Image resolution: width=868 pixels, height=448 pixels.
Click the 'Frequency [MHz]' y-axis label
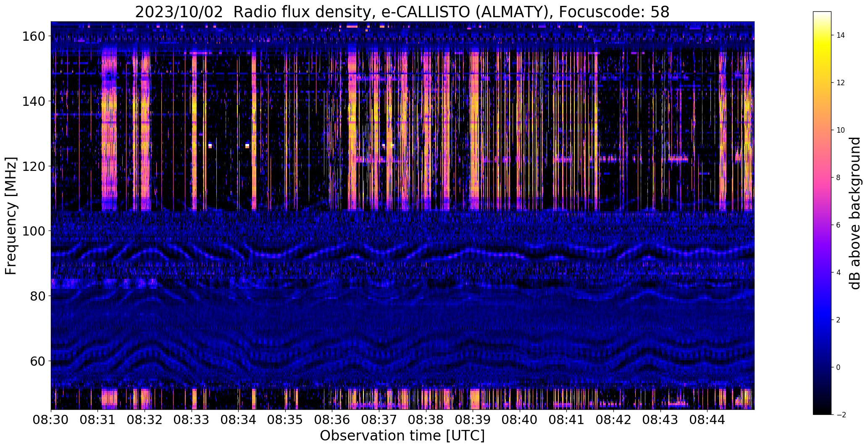[11, 216]
